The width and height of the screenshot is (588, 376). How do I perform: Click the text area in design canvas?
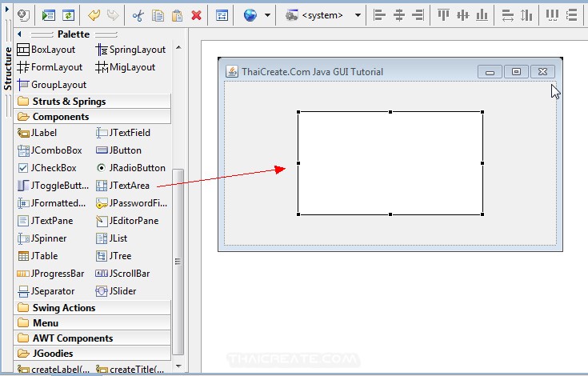tap(390, 163)
